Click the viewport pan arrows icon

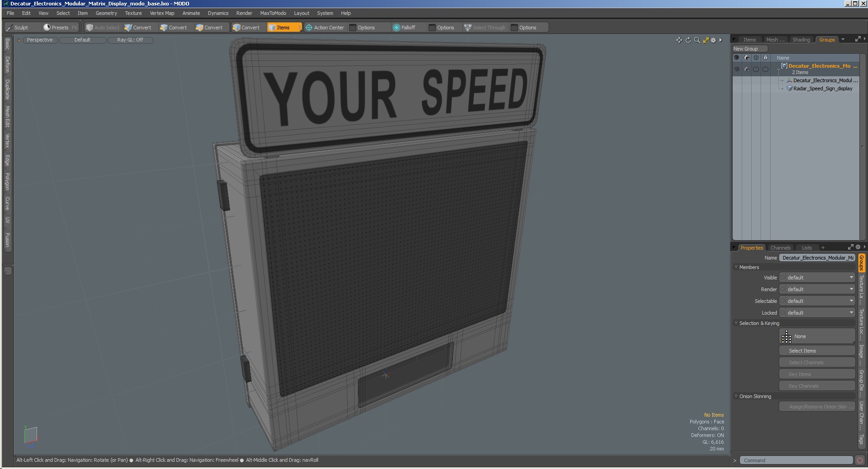(x=679, y=40)
